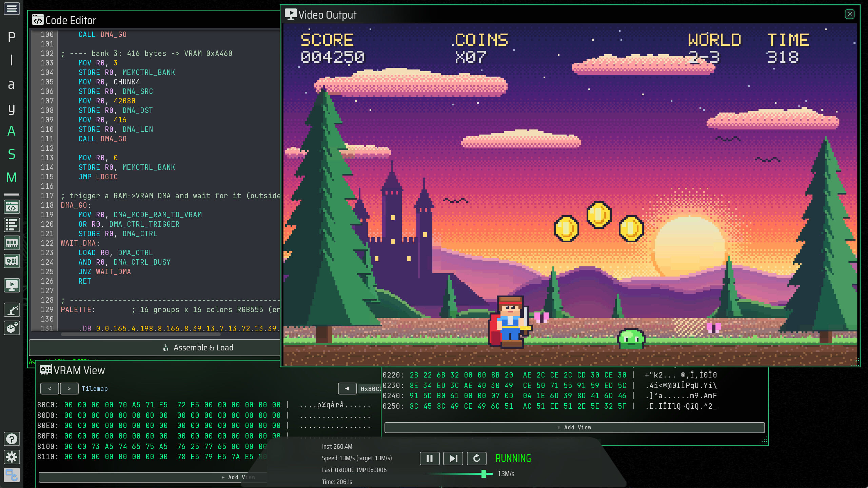Open the Video Output monitor icon in sidebar
This screenshot has width=868, height=488.
pyautogui.click(x=12, y=285)
